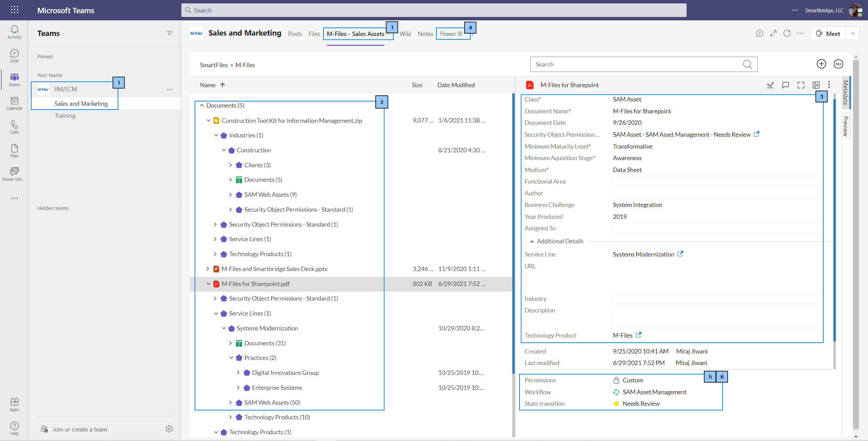This screenshot has width=868, height=441.
Task: Start a meeting with Meet button
Action: coord(828,33)
